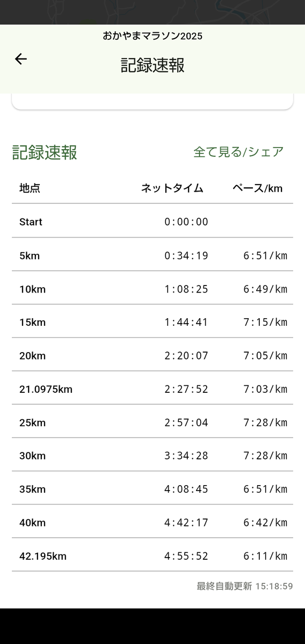Viewport: 305px width, 644px height.
Task: Click the 25km net time 2:57:04
Action: point(186,422)
